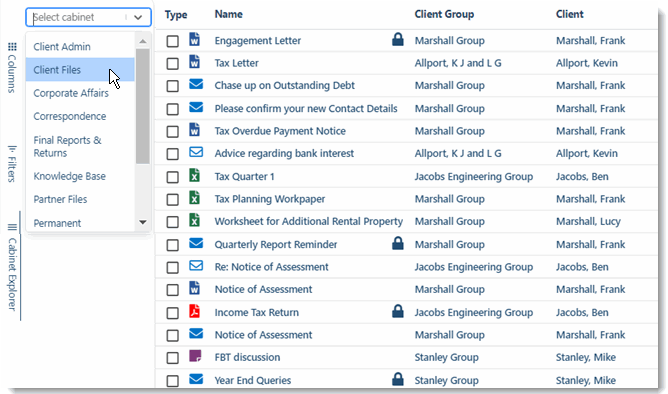Screen dimensions: 668x394
Task: Sort by the Client column header
Action: (570, 14)
